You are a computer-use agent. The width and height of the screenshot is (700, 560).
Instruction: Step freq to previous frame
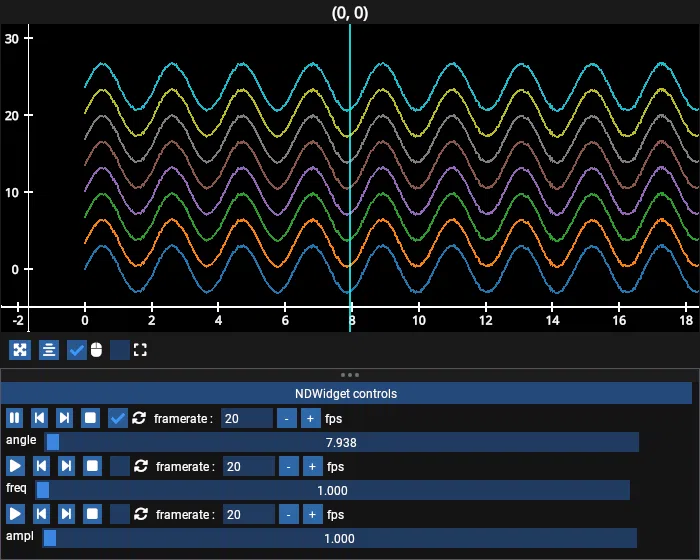pyautogui.click(x=42, y=466)
